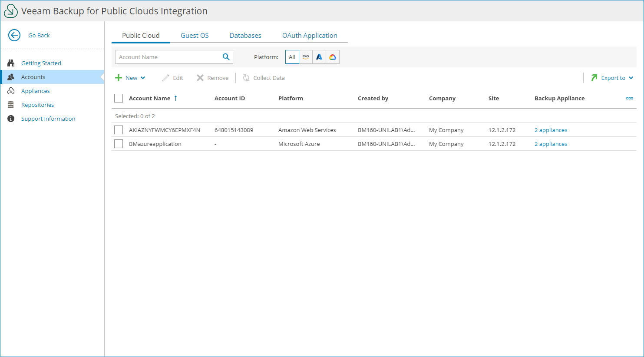Select the BMazureapplication account name
644x357 pixels.
tap(155, 144)
